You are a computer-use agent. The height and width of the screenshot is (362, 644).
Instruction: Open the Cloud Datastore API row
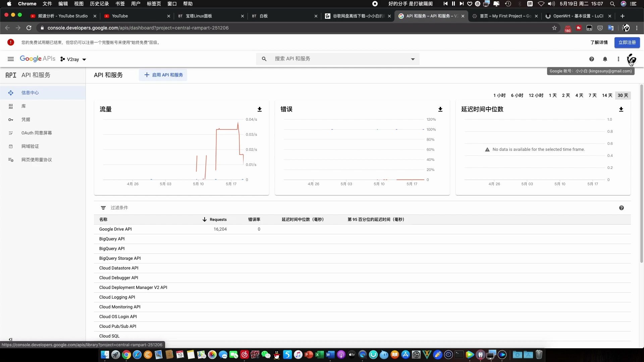tap(362, 268)
